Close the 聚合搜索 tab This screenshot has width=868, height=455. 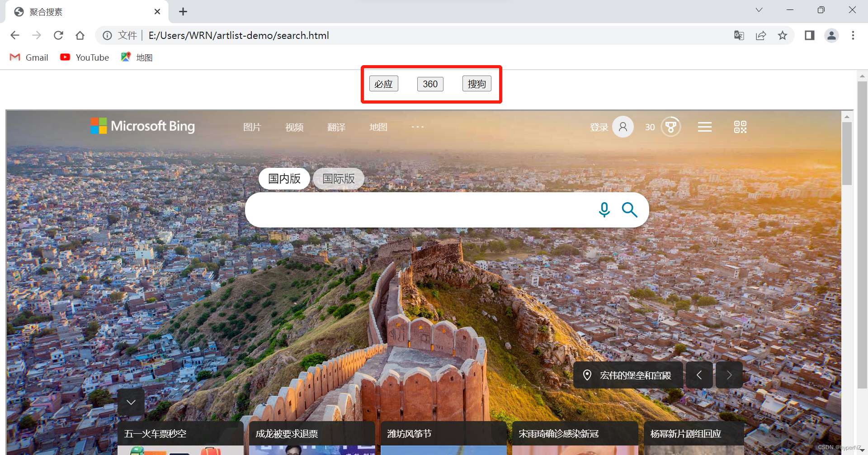click(157, 12)
